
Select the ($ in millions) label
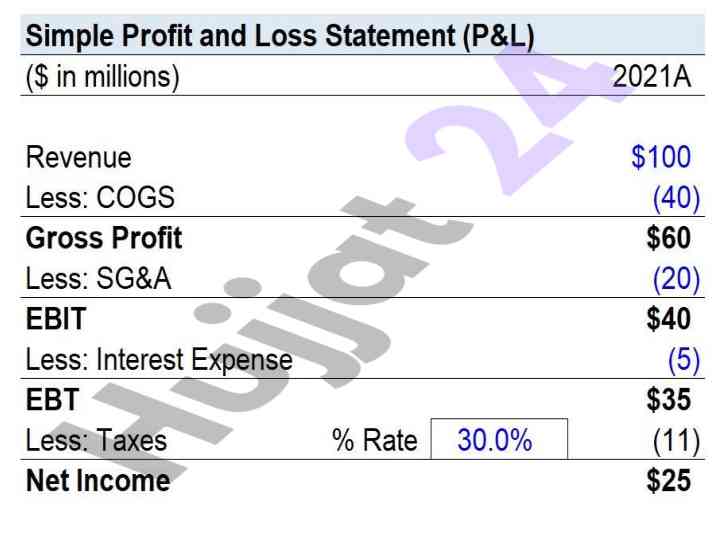tap(102, 77)
